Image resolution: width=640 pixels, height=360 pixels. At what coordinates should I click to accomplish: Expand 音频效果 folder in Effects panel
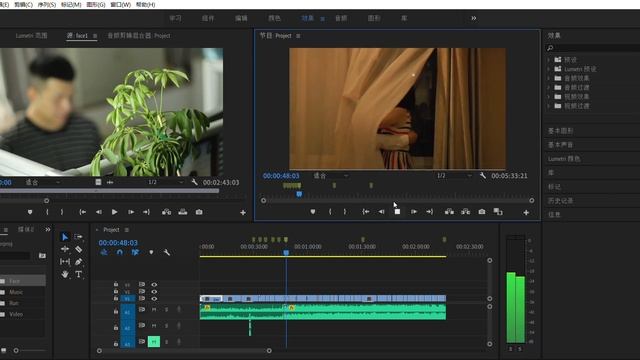point(549,78)
